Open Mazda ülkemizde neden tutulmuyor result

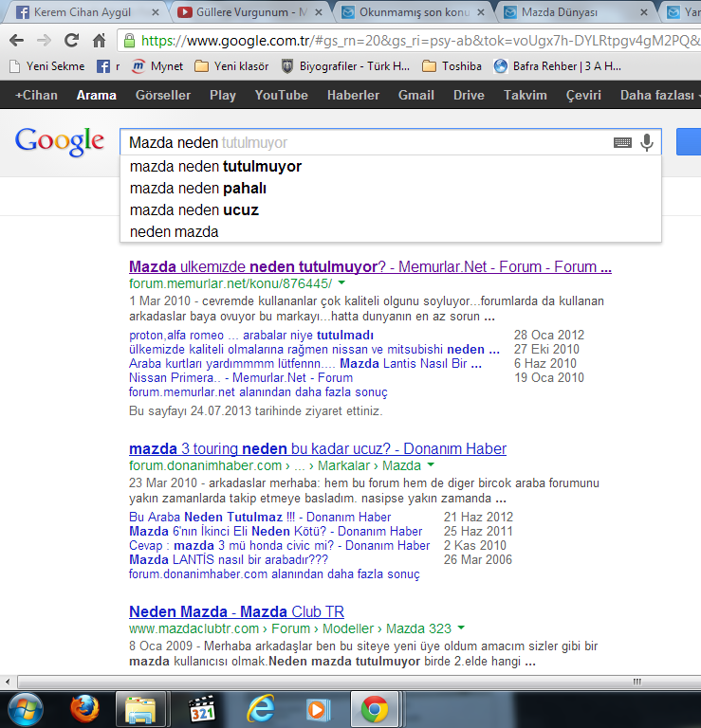(x=370, y=267)
